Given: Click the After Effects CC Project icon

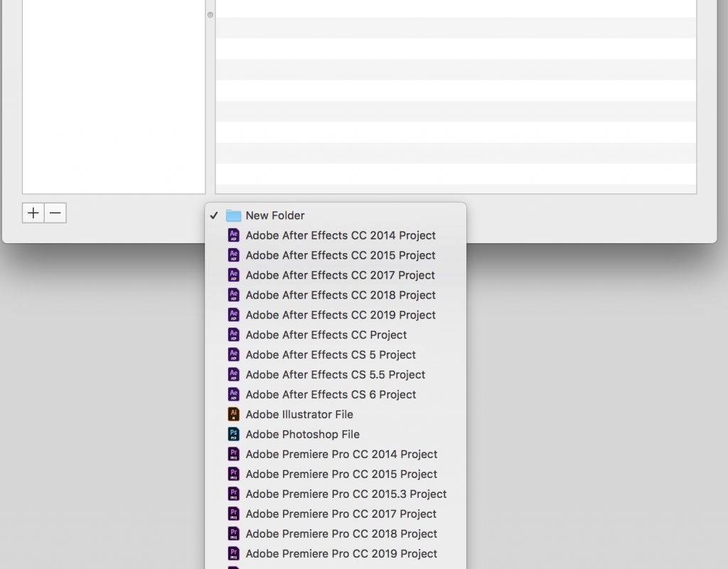Looking at the screenshot, I should tap(233, 335).
